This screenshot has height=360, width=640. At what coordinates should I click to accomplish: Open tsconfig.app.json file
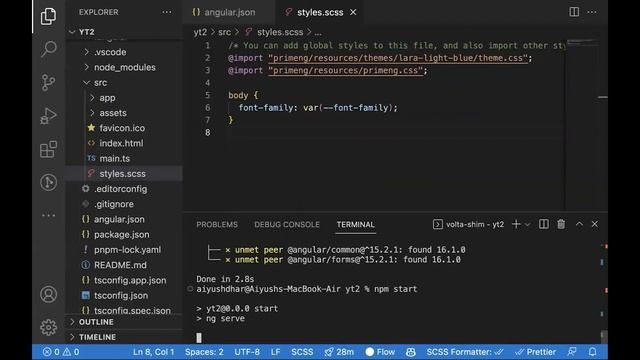pos(124,280)
